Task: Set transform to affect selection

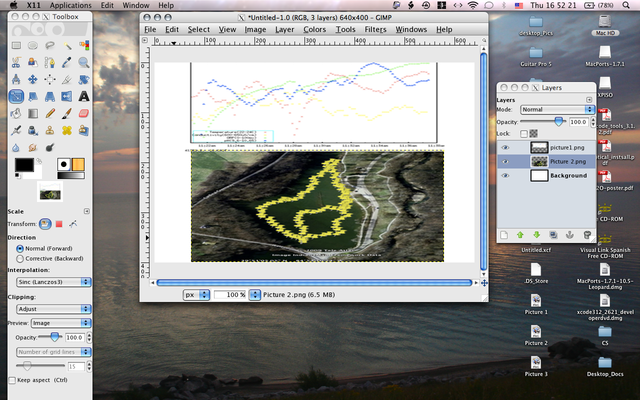Action: (x=59, y=224)
